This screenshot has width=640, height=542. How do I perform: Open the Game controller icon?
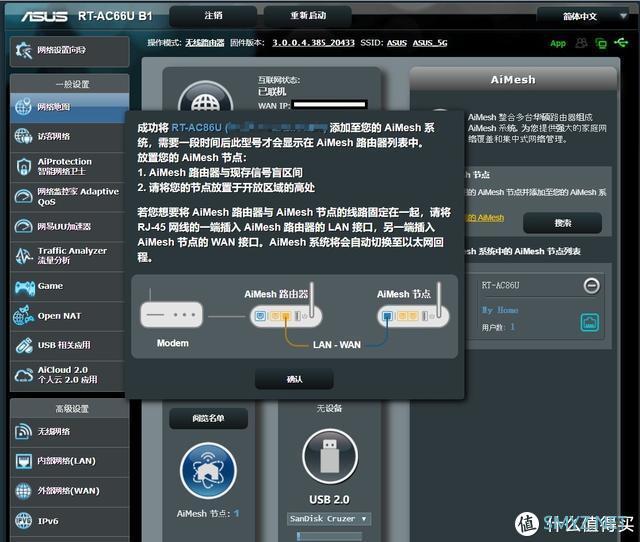coord(24,287)
